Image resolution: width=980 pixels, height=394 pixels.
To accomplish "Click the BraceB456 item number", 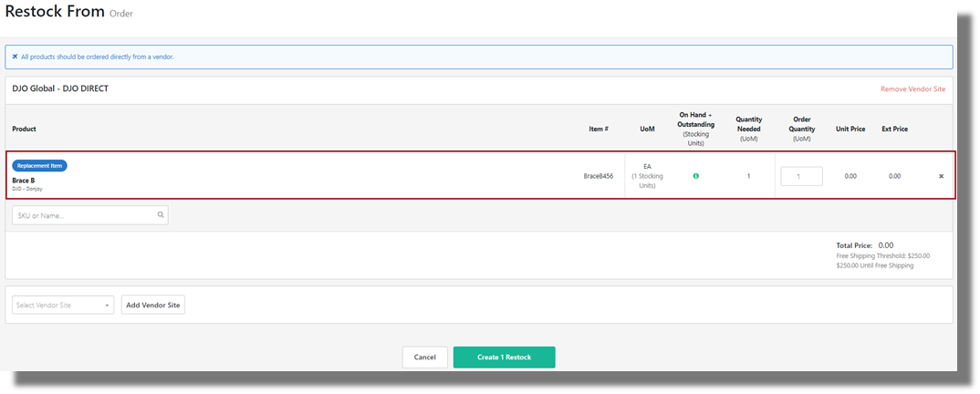I will (x=599, y=176).
